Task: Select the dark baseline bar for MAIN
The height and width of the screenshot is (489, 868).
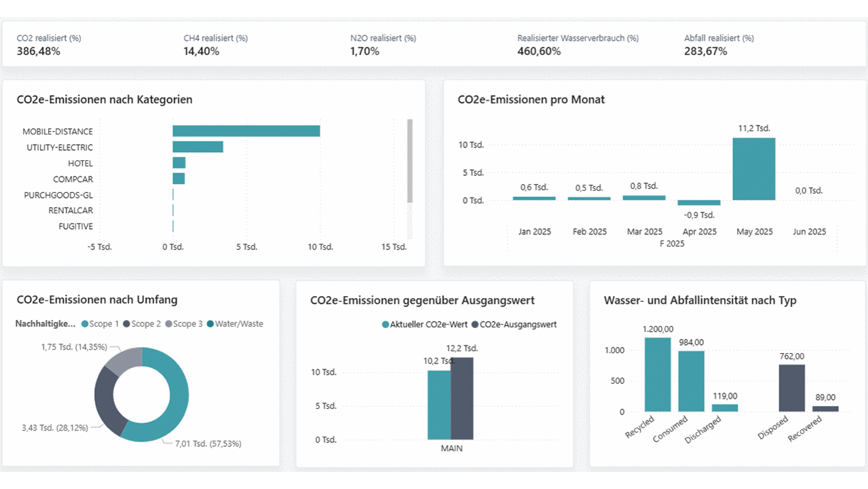Action: [462, 399]
